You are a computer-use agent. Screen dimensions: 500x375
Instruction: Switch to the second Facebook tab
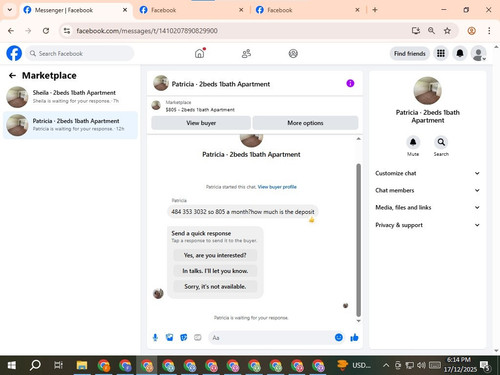[x=192, y=10]
